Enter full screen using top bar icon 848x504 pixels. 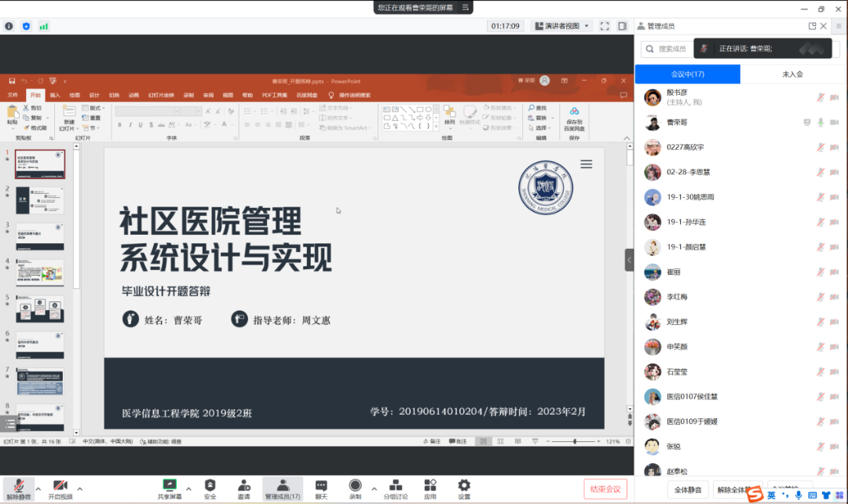tap(605, 26)
